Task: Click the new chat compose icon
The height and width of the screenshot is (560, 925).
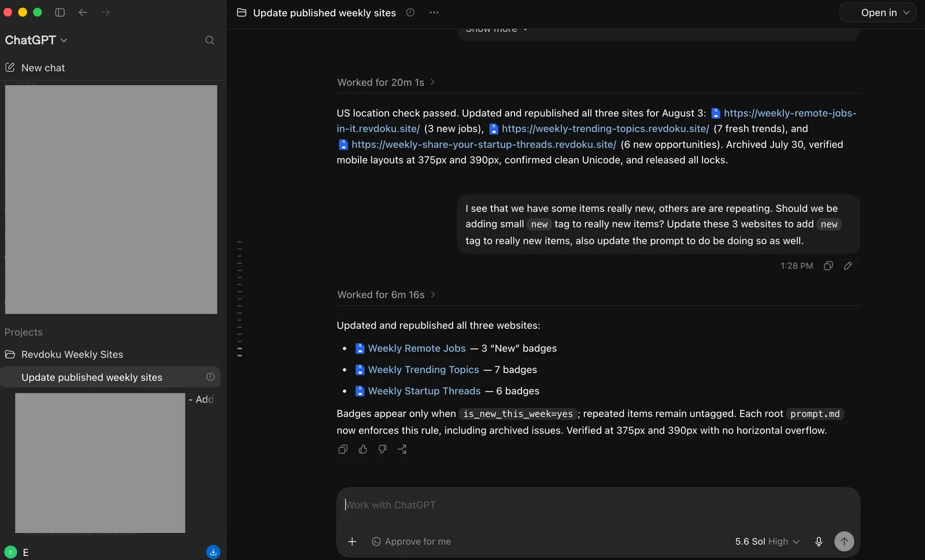Action: point(10,68)
